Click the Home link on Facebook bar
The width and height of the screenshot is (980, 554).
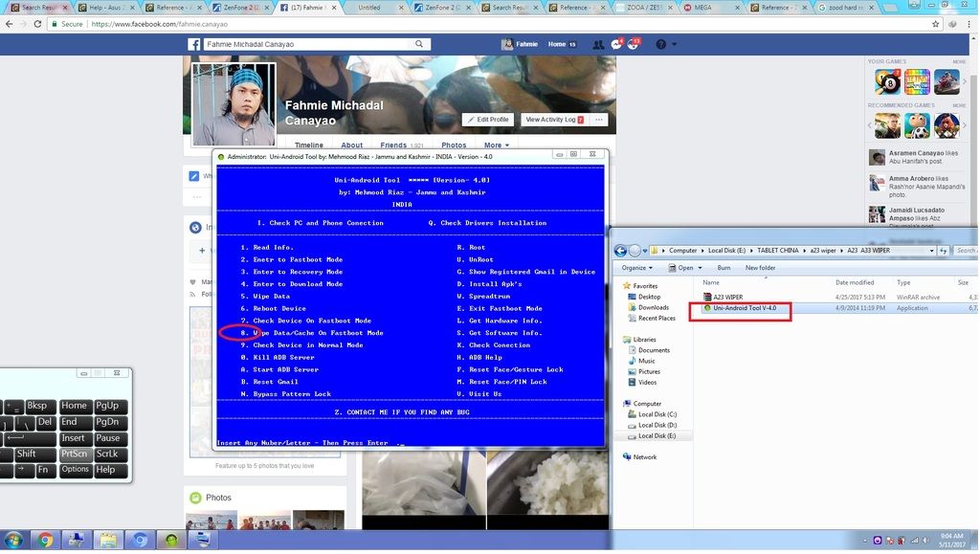[x=556, y=44]
